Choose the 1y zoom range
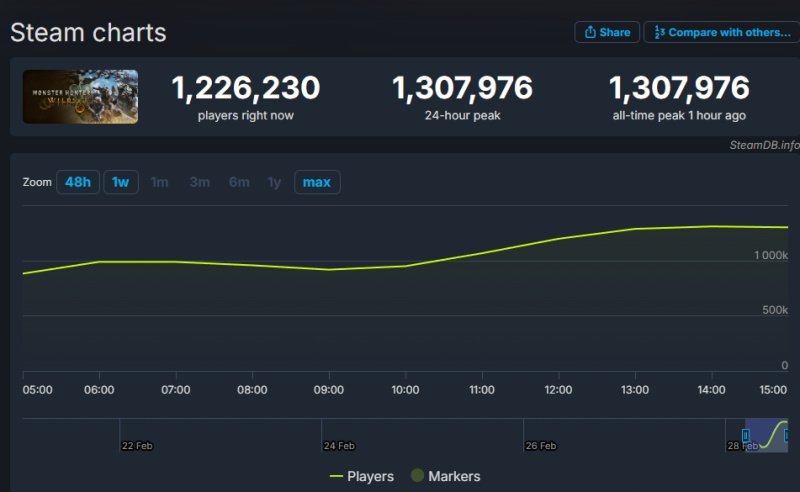 274,182
